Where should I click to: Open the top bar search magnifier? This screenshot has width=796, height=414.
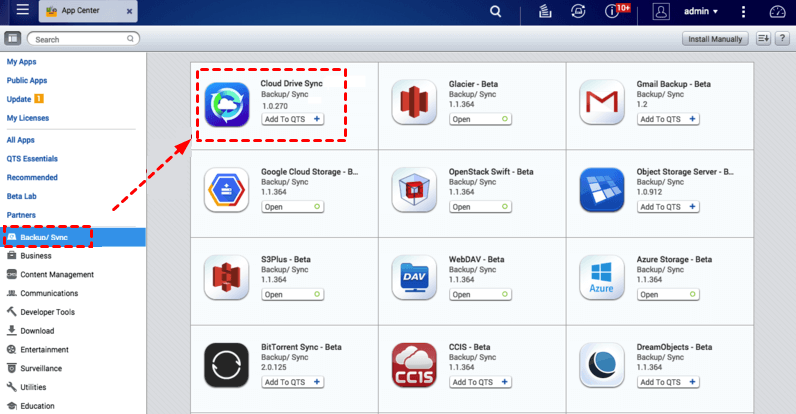point(495,11)
